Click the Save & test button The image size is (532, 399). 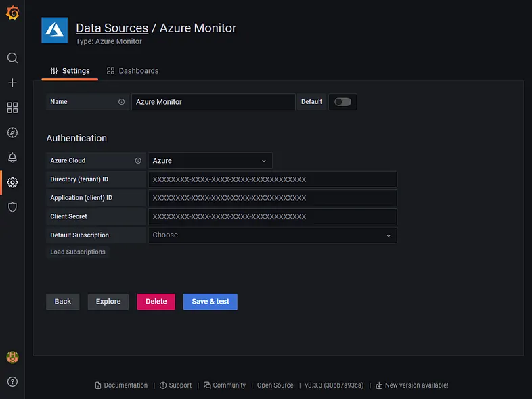pyautogui.click(x=210, y=302)
